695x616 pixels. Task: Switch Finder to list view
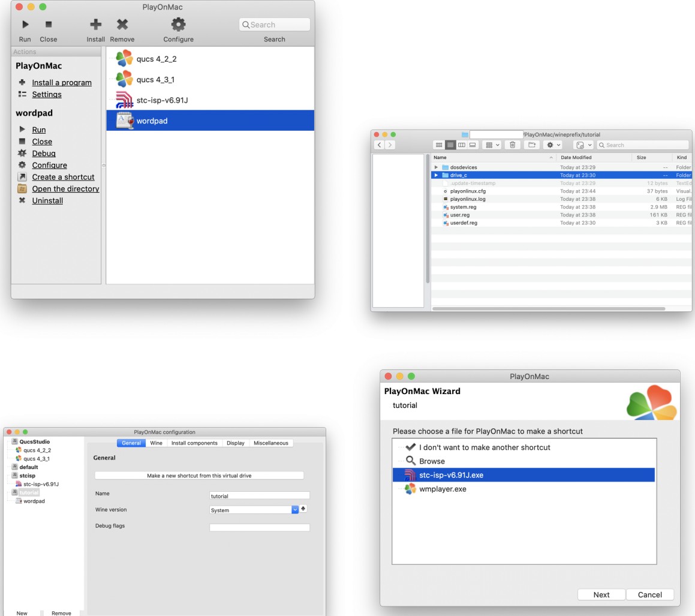pyautogui.click(x=450, y=145)
